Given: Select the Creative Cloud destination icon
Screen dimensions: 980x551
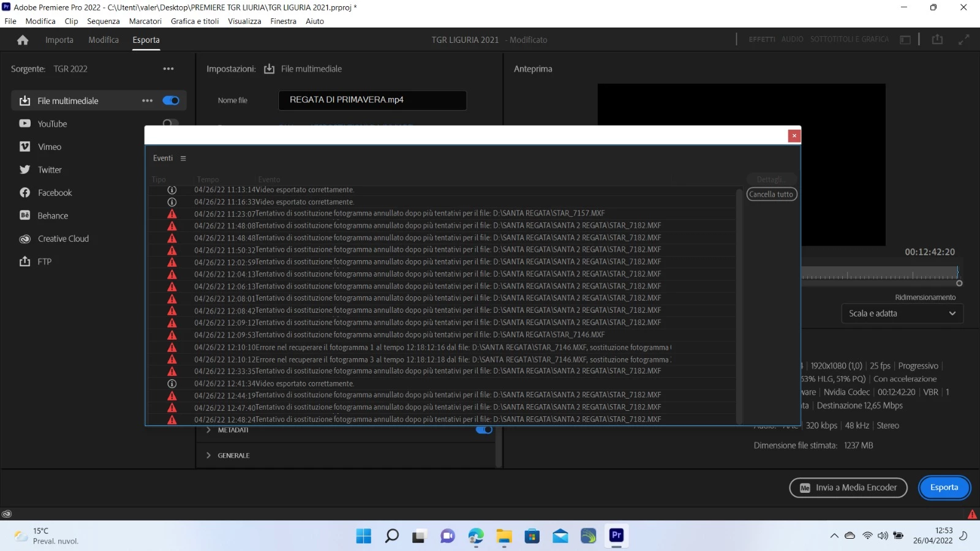Looking at the screenshot, I should click(24, 239).
